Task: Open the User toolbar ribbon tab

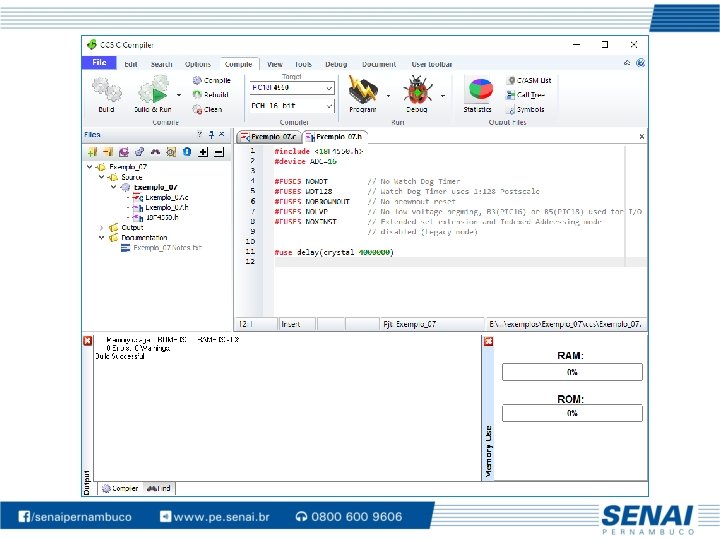Action: [x=432, y=64]
